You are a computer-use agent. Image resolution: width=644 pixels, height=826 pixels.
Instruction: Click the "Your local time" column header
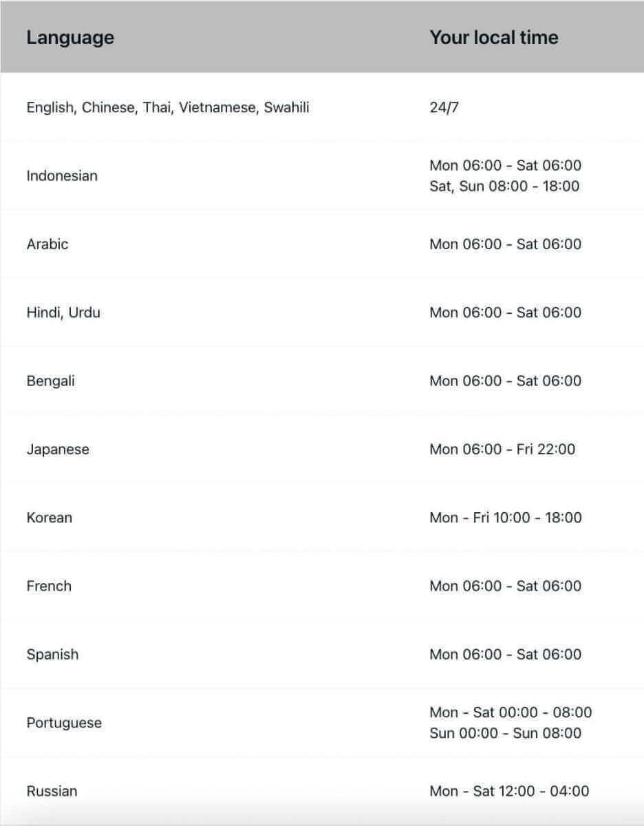493,37
